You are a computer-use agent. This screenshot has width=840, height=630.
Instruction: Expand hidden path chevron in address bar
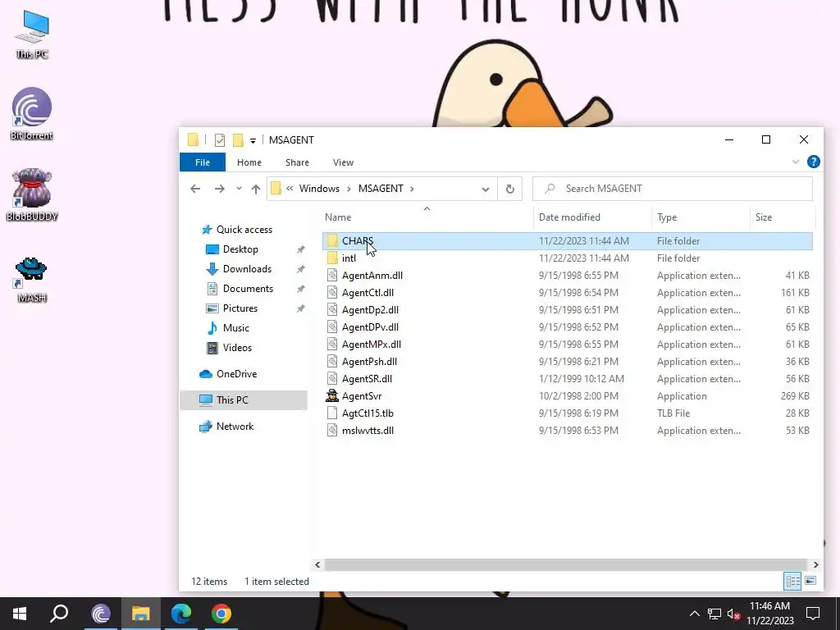click(x=290, y=189)
